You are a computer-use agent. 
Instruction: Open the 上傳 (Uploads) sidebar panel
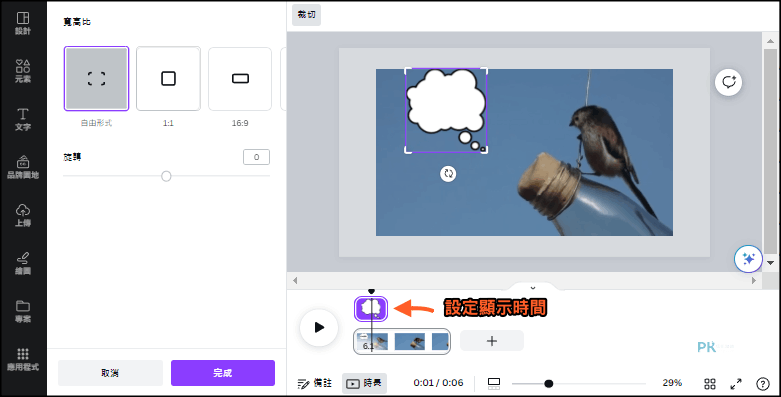tap(23, 216)
